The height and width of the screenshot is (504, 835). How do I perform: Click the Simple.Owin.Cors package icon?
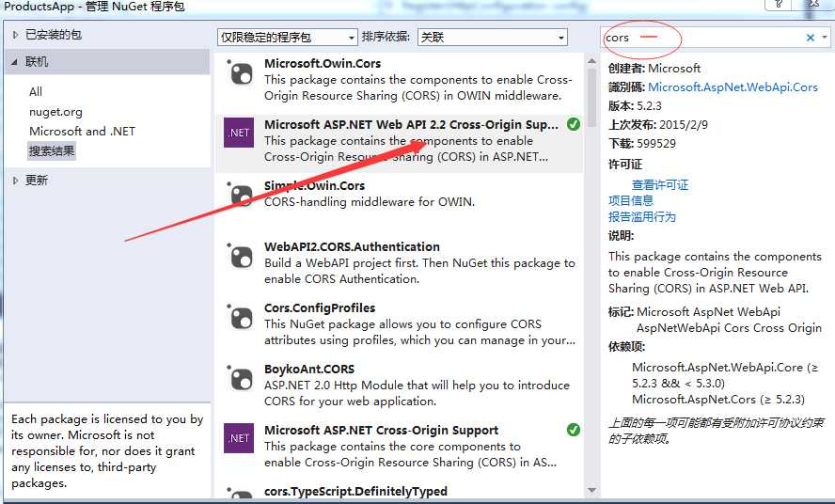pos(240,194)
